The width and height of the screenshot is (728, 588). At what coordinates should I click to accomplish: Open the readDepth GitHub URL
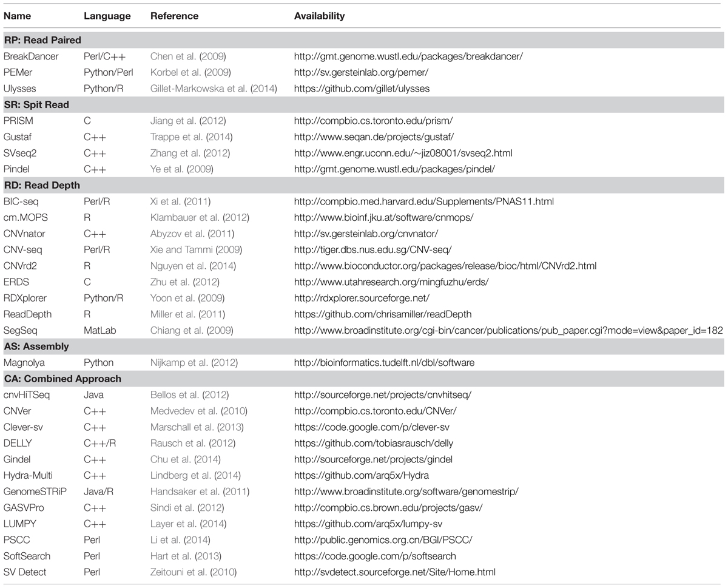pyautogui.click(x=383, y=314)
